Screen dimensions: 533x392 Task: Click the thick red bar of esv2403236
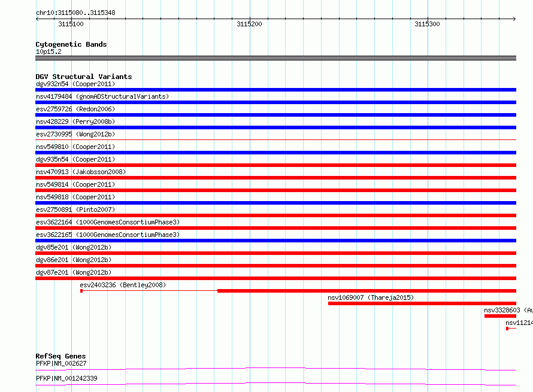[367, 291]
